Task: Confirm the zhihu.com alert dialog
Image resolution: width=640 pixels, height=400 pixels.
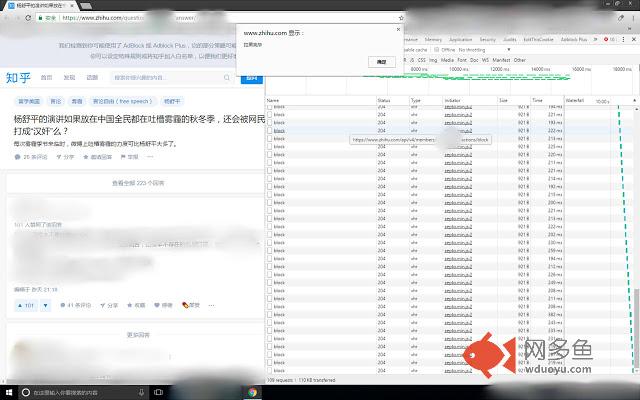Action: 382,62
